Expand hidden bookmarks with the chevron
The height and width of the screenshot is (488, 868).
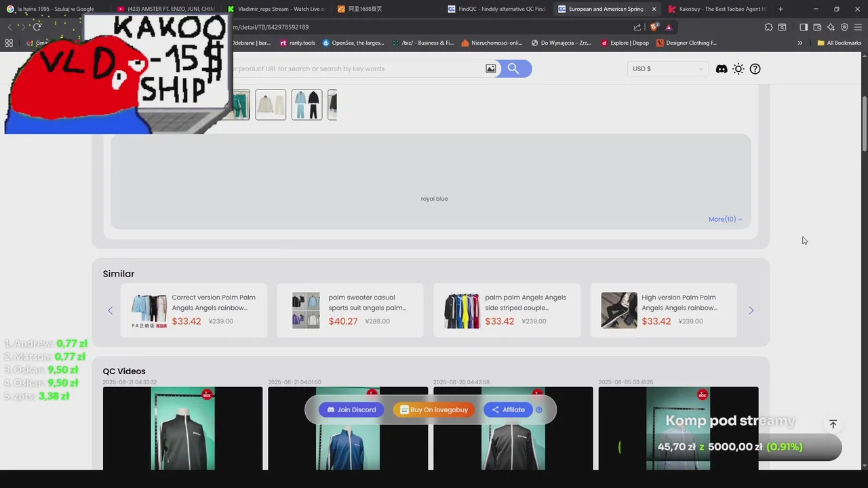point(800,43)
